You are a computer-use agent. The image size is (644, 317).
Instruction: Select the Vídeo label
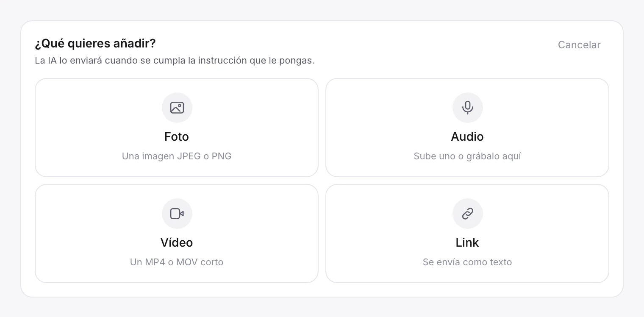click(x=177, y=242)
